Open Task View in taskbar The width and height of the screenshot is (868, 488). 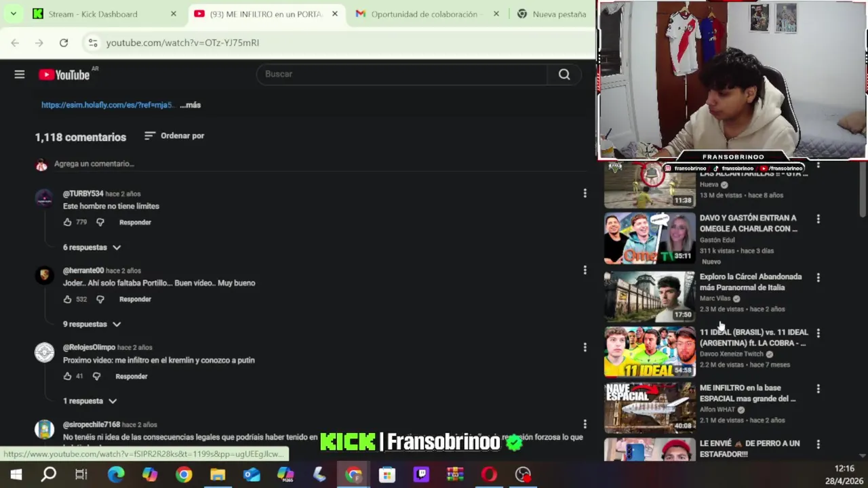(81, 474)
